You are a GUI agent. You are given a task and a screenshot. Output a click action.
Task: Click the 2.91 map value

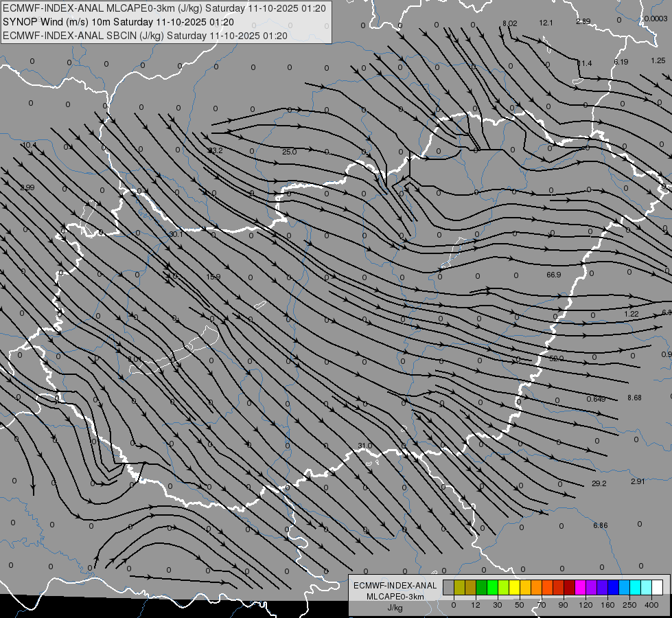[638, 481]
